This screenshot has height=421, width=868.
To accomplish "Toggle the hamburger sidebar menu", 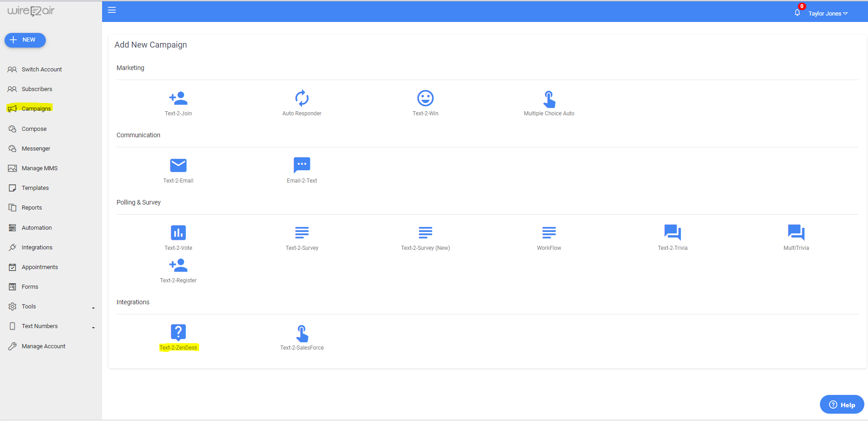I will coord(112,10).
